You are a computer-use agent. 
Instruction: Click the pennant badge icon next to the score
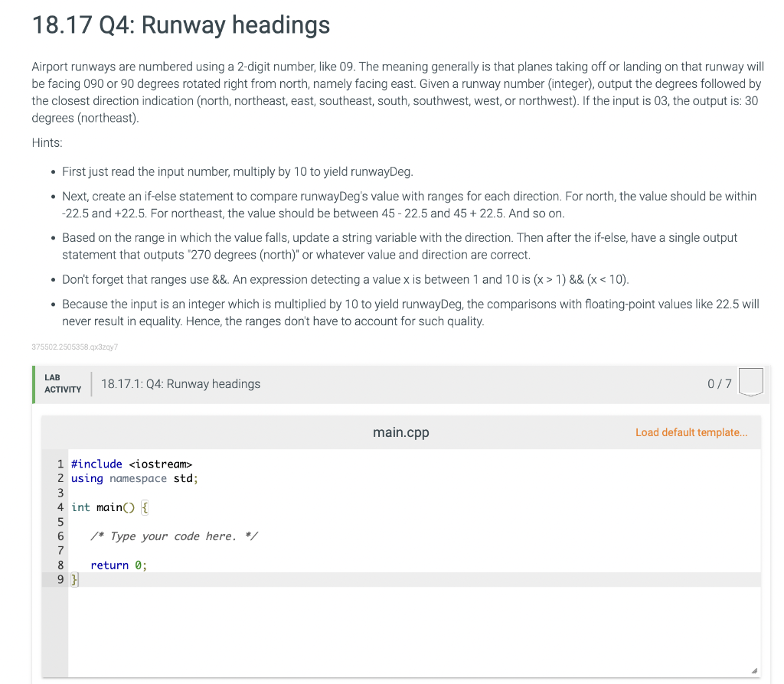[x=750, y=382]
